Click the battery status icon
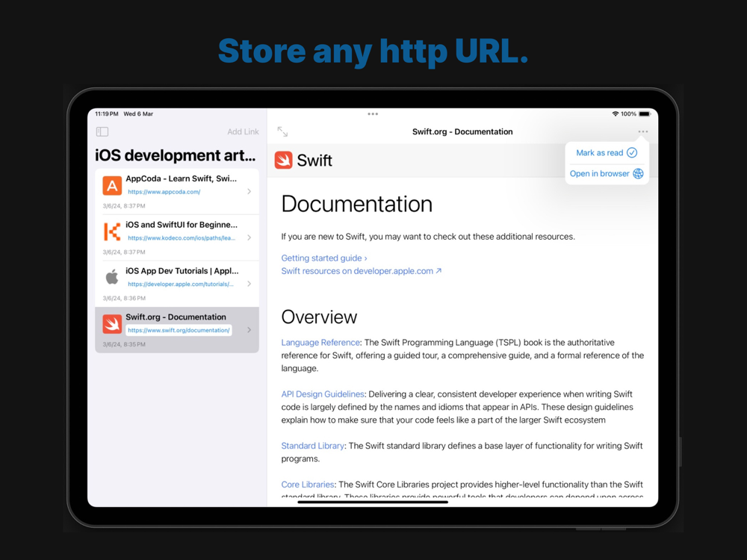The width and height of the screenshot is (747, 560). 645,113
